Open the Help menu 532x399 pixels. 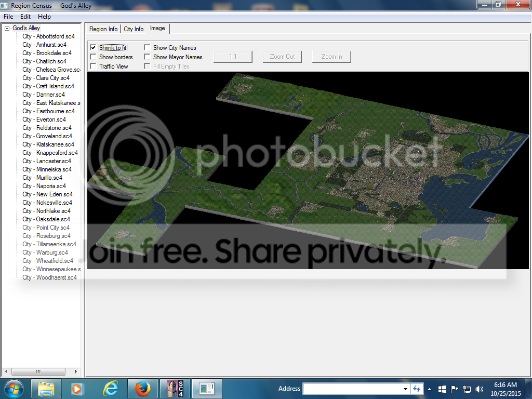click(x=45, y=16)
